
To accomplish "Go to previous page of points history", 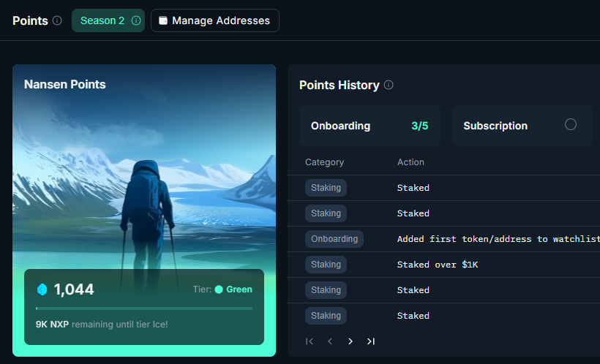I will 330,341.
